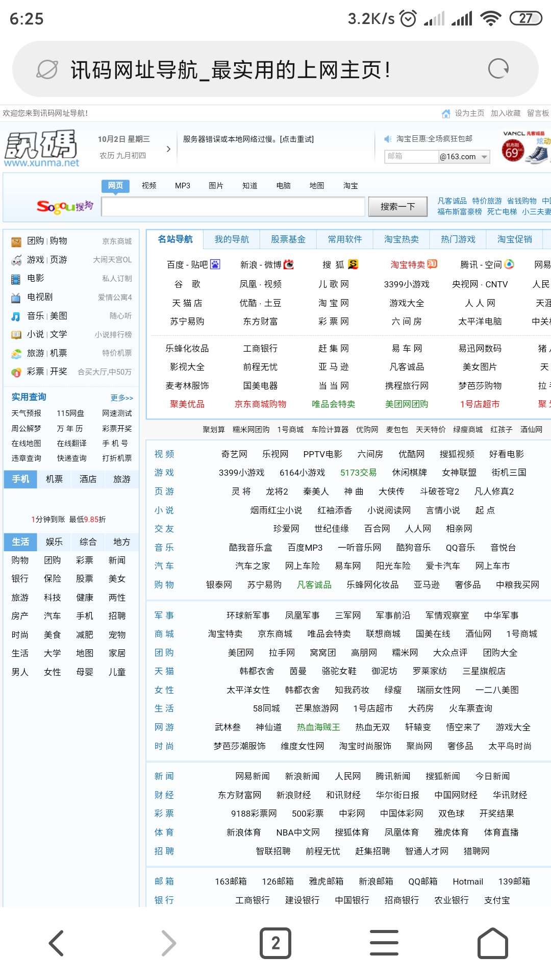Open the 智联招聘 link
The height and width of the screenshot is (980, 551).
pos(273,851)
